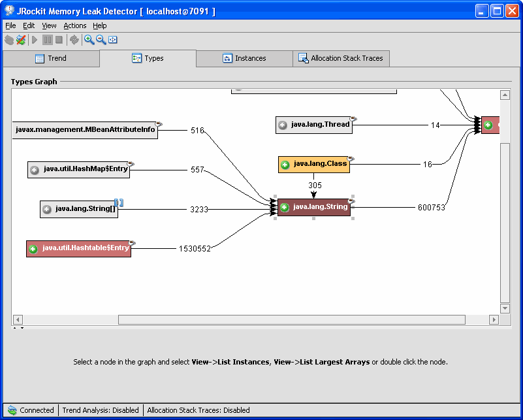Start trend analysis with the play icon
Image resolution: width=523 pixels, height=420 pixels.
[35, 40]
